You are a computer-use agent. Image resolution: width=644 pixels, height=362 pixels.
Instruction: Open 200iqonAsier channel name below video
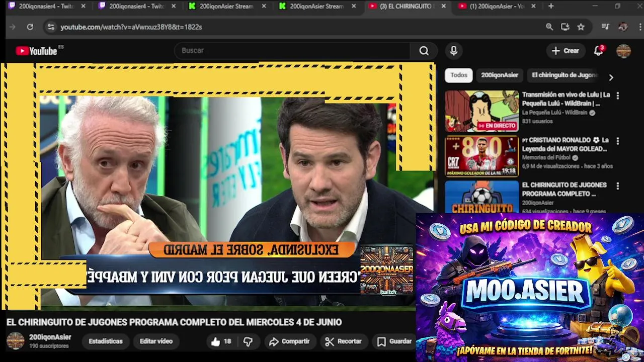pos(50,337)
